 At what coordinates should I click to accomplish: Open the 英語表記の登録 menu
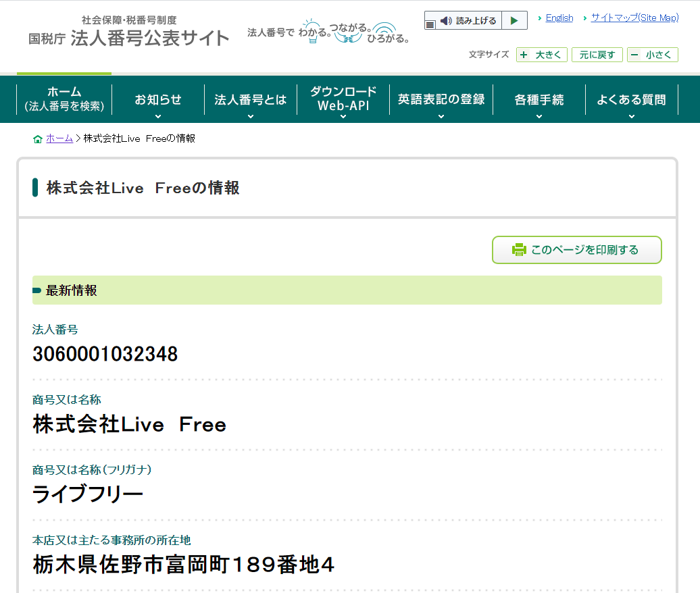click(441, 99)
